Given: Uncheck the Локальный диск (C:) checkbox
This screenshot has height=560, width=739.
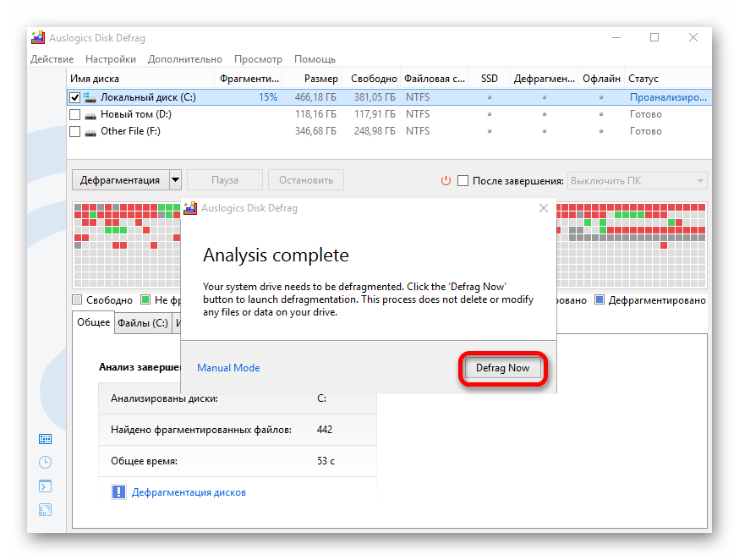Looking at the screenshot, I should click(75, 97).
